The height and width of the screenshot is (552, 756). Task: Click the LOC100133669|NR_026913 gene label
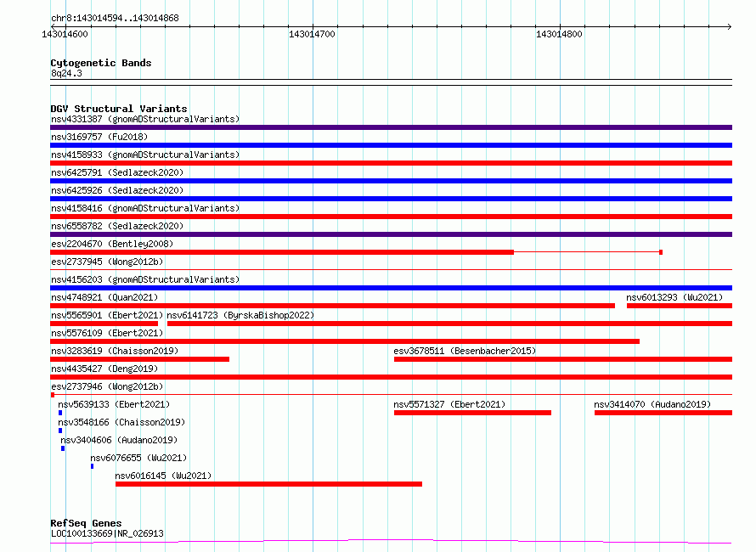107,533
